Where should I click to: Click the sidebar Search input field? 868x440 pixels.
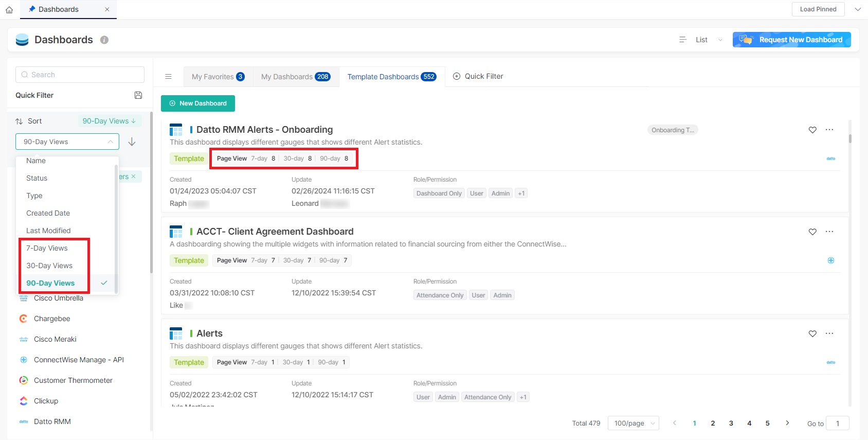(x=80, y=75)
